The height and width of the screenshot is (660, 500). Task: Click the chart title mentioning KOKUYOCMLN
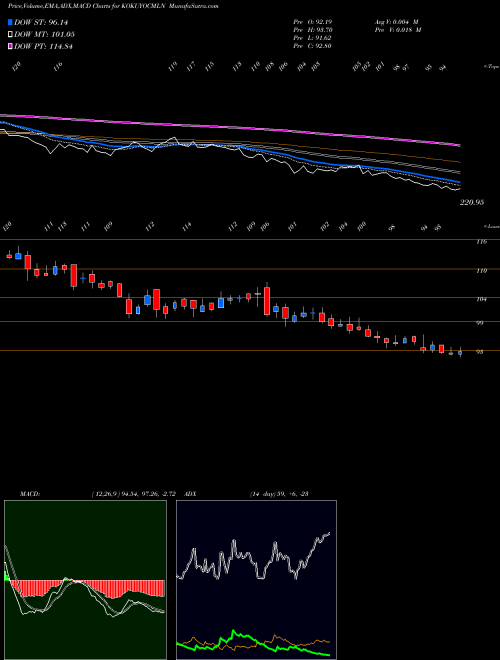113,6
